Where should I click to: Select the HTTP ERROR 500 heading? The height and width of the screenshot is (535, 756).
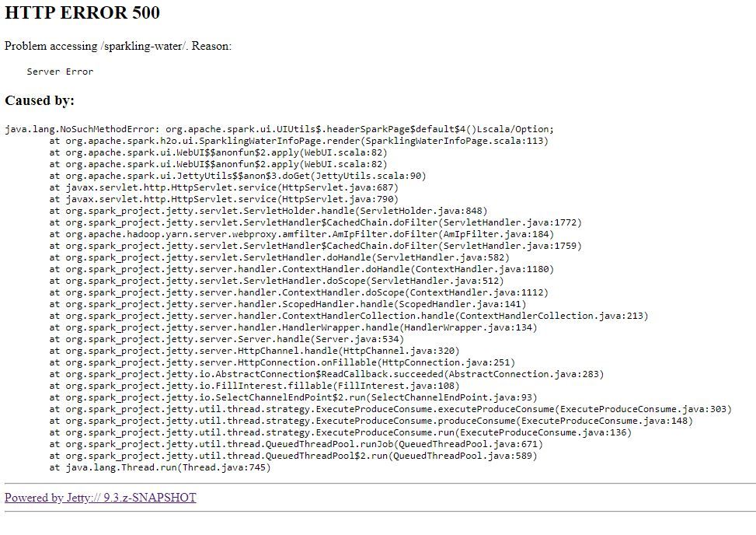(82, 13)
